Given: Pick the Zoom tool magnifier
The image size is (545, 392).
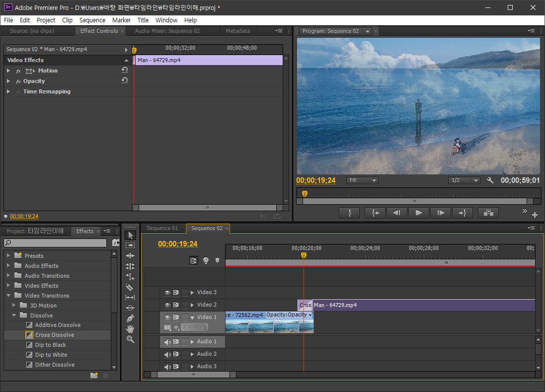Looking at the screenshot, I should (x=130, y=339).
